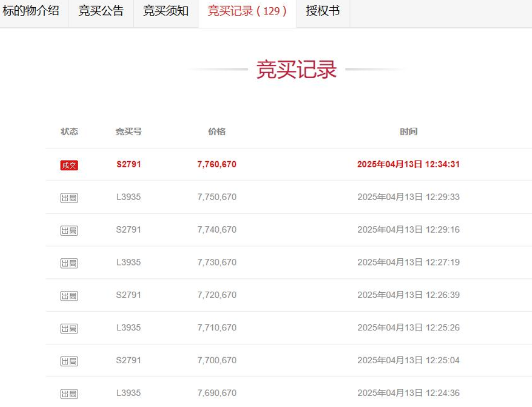Click the 时间 column header
This screenshot has height=407, width=532.
(x=409, y=132)
